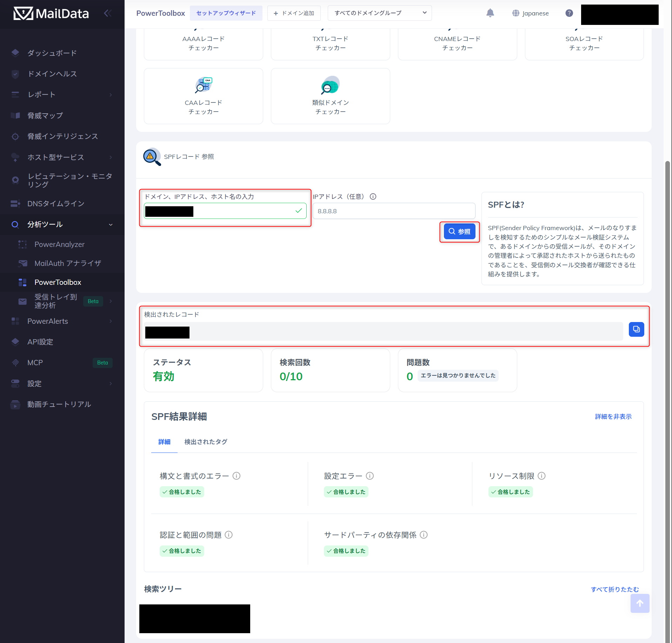
Task: Click the scroll-to-top arrow button
Action: coord(640,603)
